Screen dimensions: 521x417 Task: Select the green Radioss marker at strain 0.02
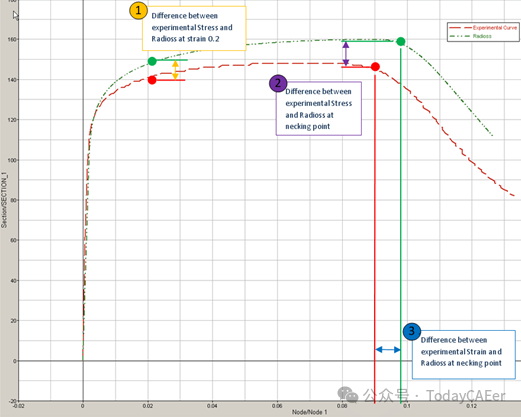pos(152,61)
